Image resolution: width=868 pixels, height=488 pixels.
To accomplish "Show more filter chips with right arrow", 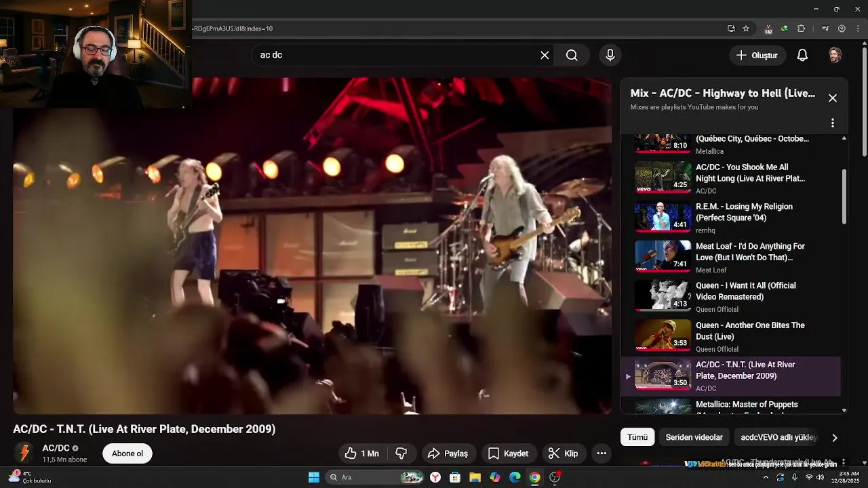I will coord(834,438).
